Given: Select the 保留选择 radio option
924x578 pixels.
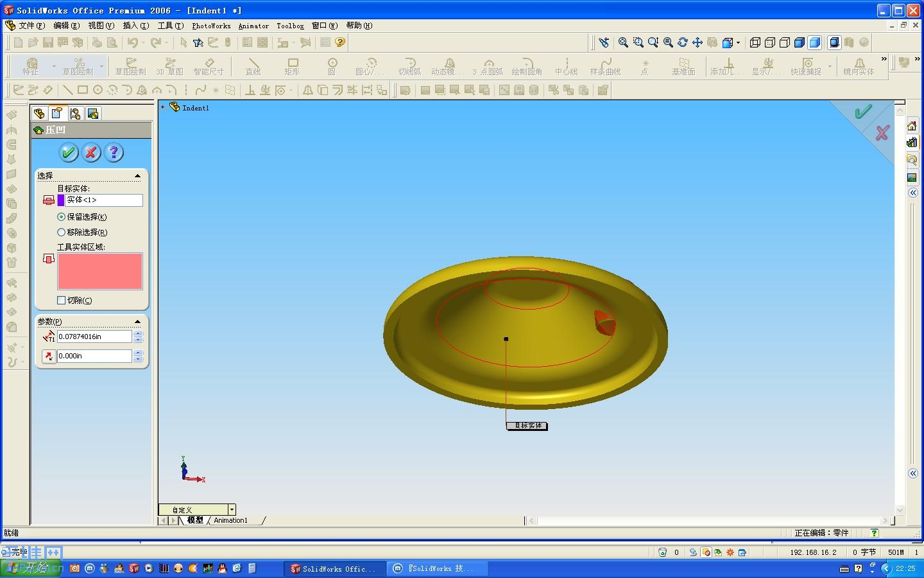Looking at the screenshot, I should (x=62, y=217).
